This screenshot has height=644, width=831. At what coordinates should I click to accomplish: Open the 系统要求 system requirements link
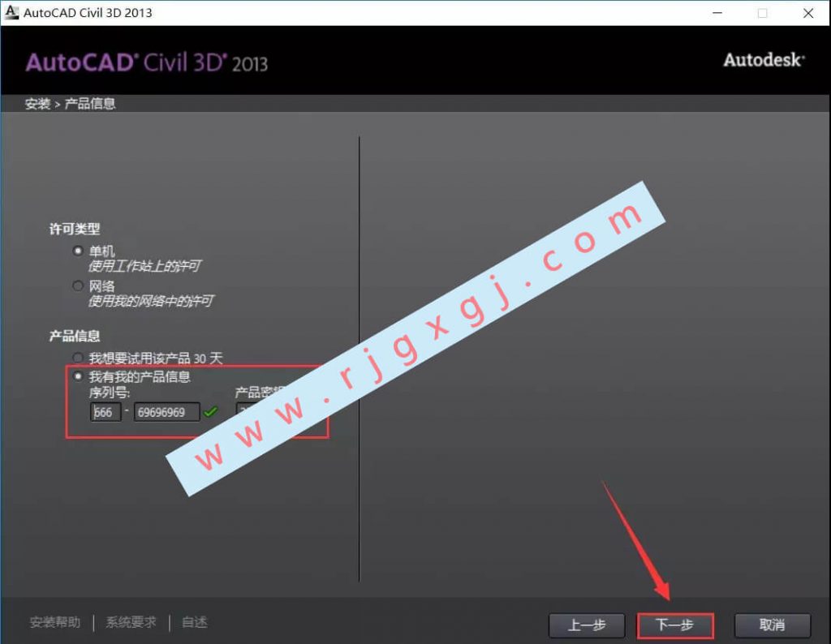pyautogui.click(x=131, y=622)
